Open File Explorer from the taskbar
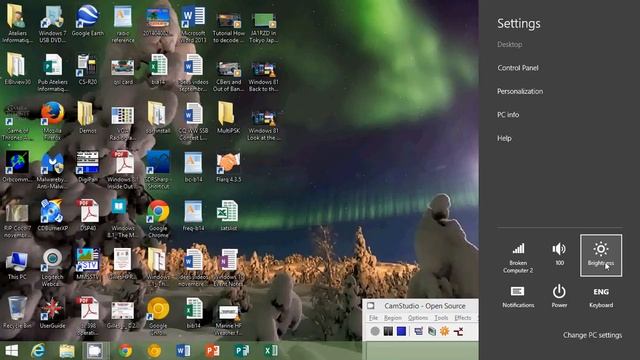Viewport: 640px width, 360px height. [x=67, y=351]
